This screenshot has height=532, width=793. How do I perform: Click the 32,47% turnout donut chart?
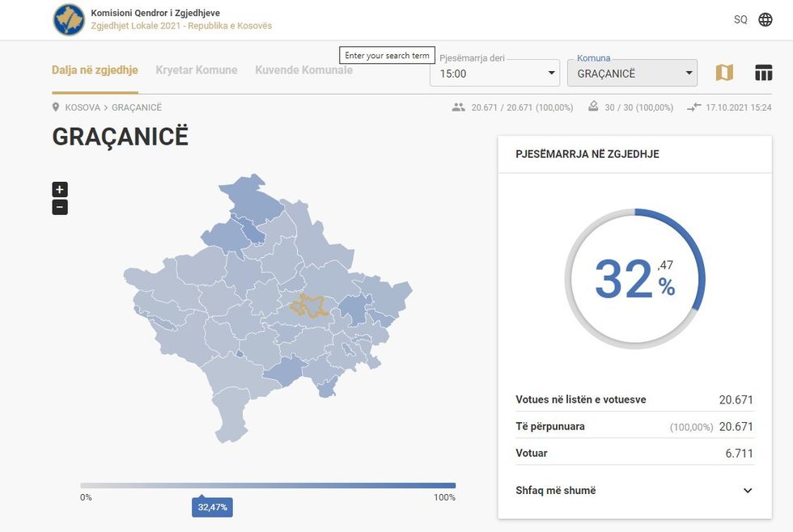634,278
